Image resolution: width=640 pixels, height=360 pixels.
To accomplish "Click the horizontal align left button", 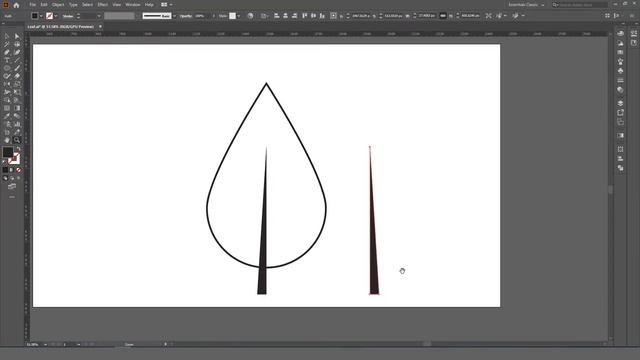I will pos(277,16).
